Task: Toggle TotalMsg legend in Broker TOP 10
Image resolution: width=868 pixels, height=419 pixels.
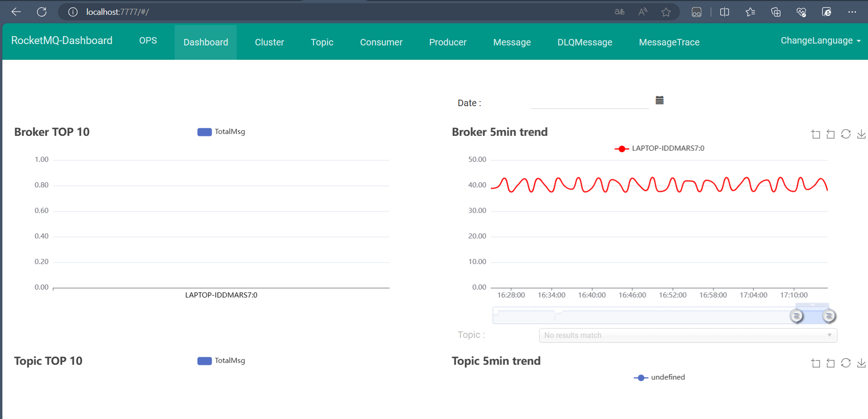Action: 221,132
